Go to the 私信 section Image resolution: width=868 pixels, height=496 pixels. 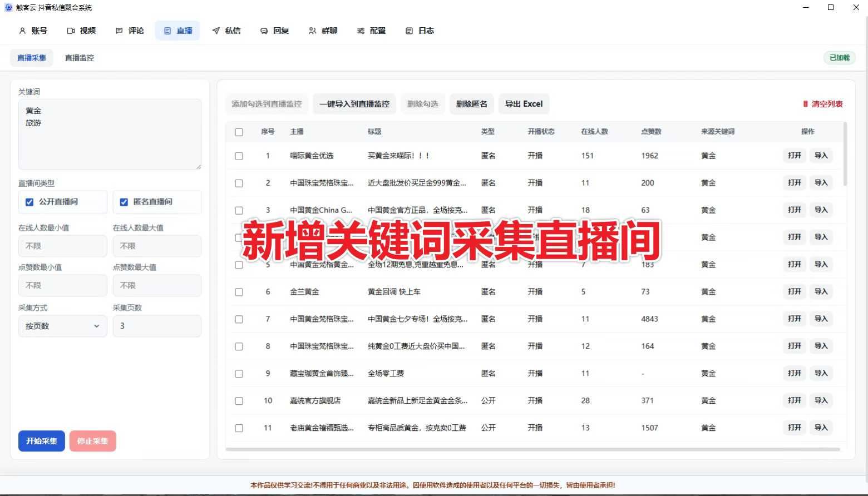(x=226, y=31)
